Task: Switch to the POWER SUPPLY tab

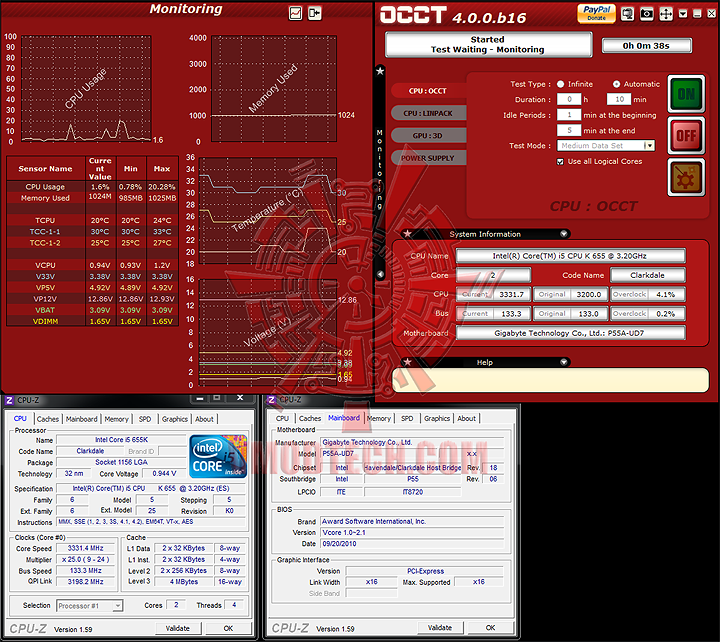Action: (x=428, y=158)
